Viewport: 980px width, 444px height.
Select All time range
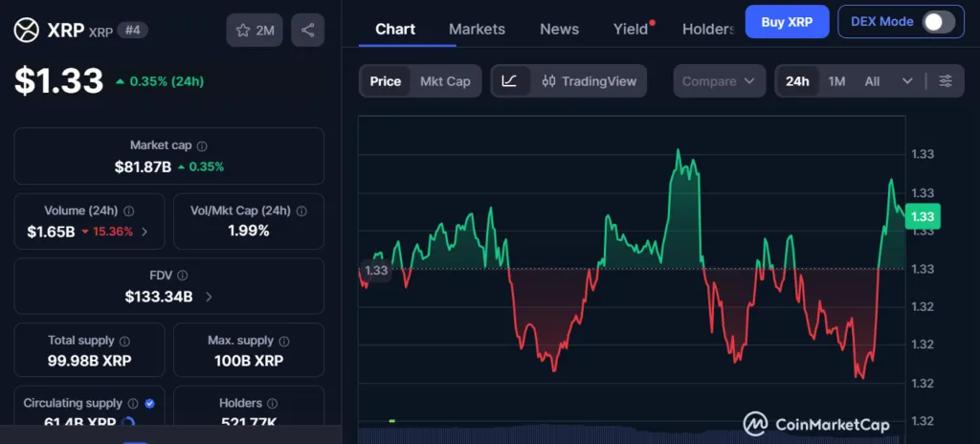pyautogui.click(x=872, y=81)
